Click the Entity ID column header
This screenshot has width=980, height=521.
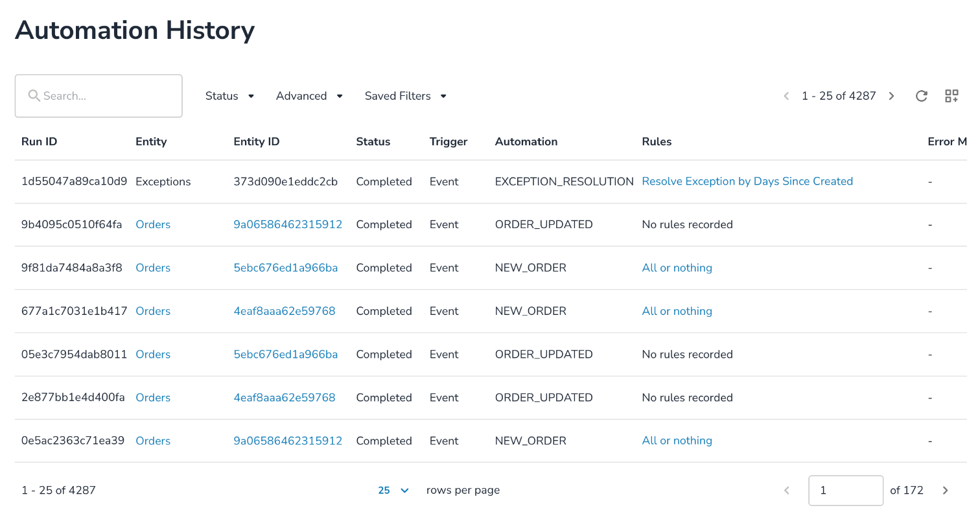[257, 142]
